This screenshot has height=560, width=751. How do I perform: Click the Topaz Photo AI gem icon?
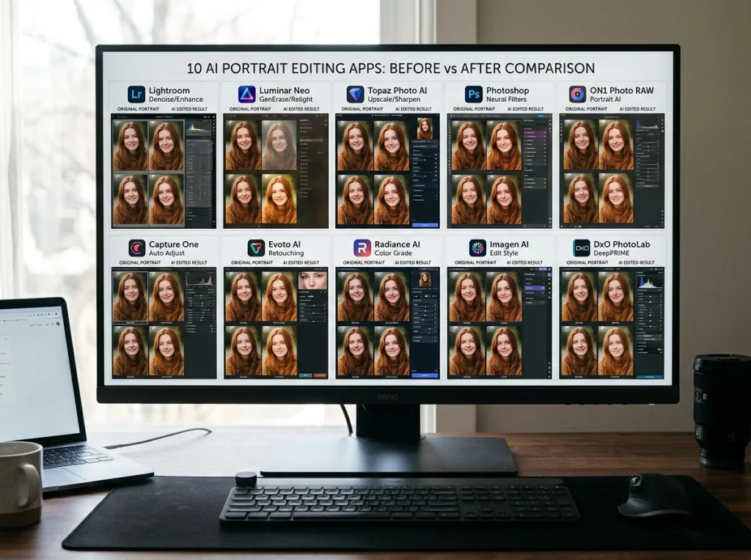click(356, 95)
